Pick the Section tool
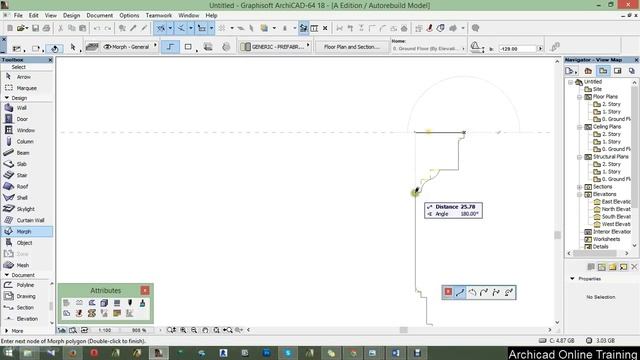The height and width of the screenshot is (360, 640). (x=25, y=307)
